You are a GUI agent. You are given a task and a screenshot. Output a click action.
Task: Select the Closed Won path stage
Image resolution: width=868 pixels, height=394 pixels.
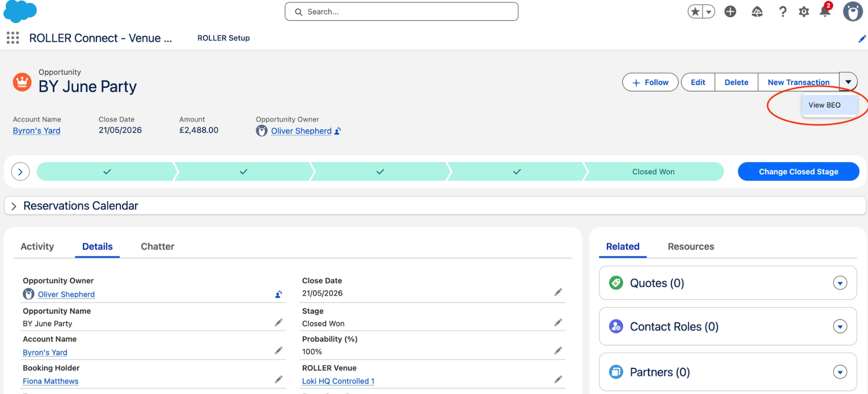click(654, 172)
